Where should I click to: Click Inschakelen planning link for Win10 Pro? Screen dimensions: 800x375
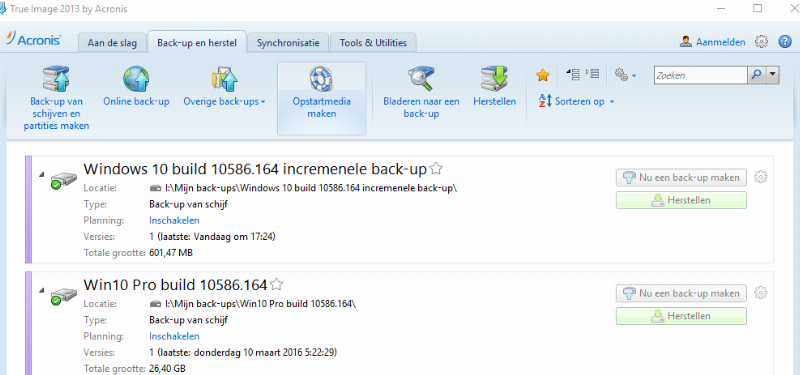tap(174, 336)
